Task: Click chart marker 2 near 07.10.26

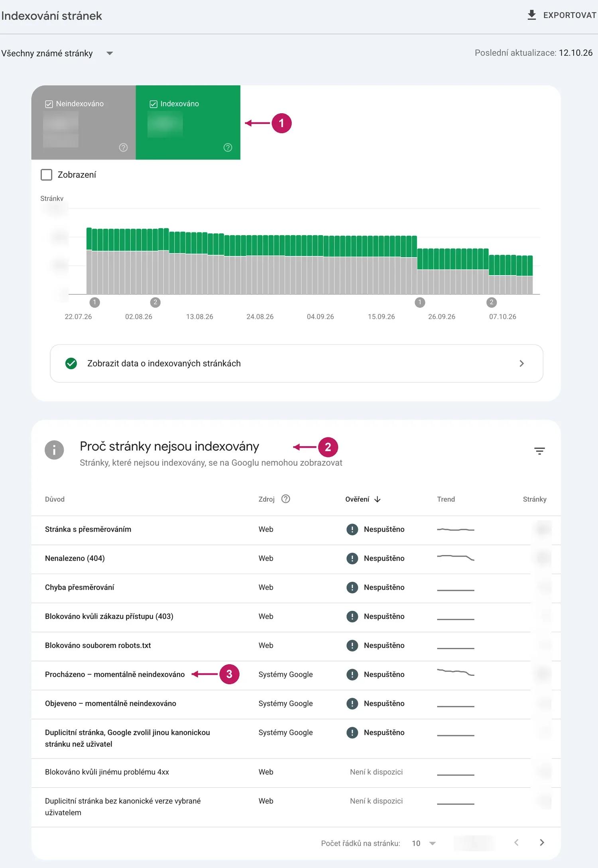Action: click(492, 303)
